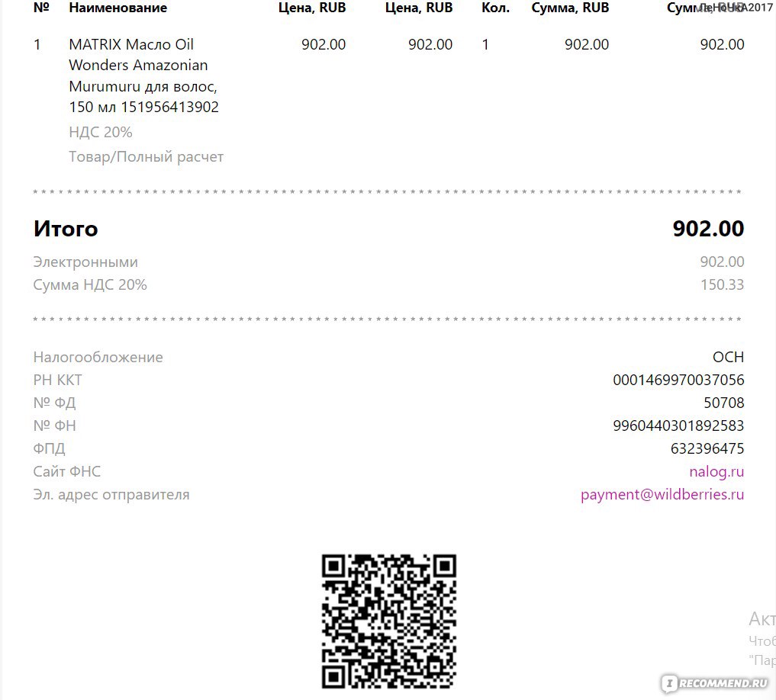Click the № ФН label
The width and height of the screenshot is (776, 700).
click(54, 425)
